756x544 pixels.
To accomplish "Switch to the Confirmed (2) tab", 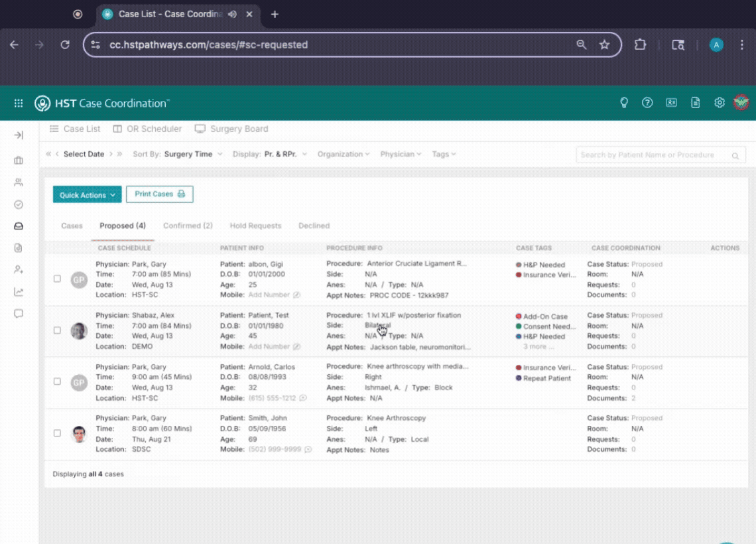I will tap(188, 226).
